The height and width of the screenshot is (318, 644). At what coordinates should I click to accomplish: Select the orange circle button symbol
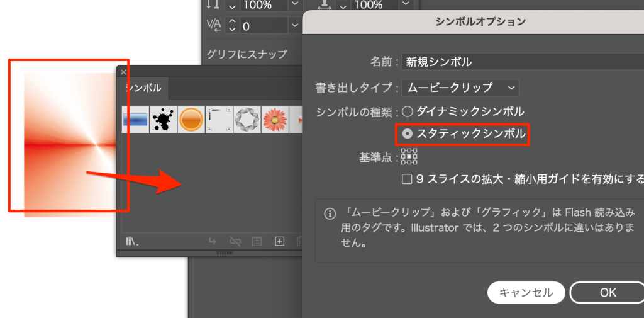point(191,119)
